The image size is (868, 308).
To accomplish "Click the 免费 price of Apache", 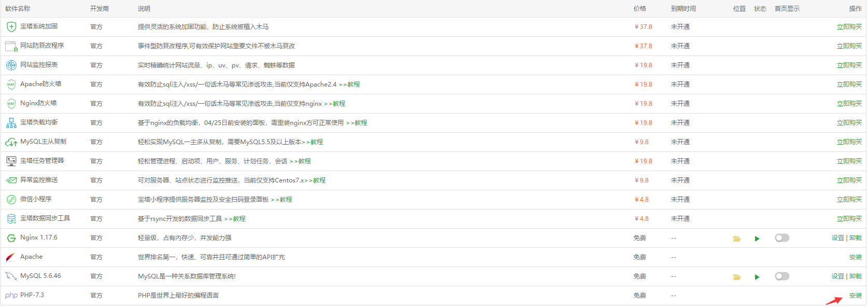I will [640, 257].
